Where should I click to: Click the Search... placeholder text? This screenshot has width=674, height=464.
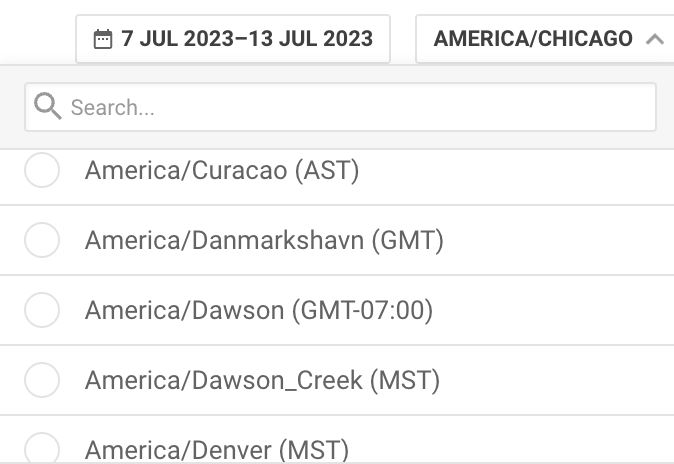tap(113, 108)
